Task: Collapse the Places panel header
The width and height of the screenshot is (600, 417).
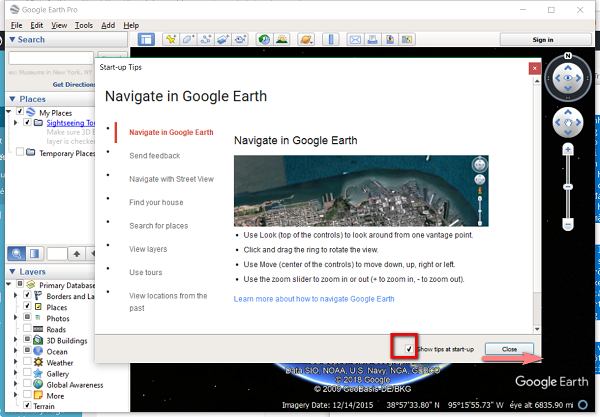Action: pos(12,99)
